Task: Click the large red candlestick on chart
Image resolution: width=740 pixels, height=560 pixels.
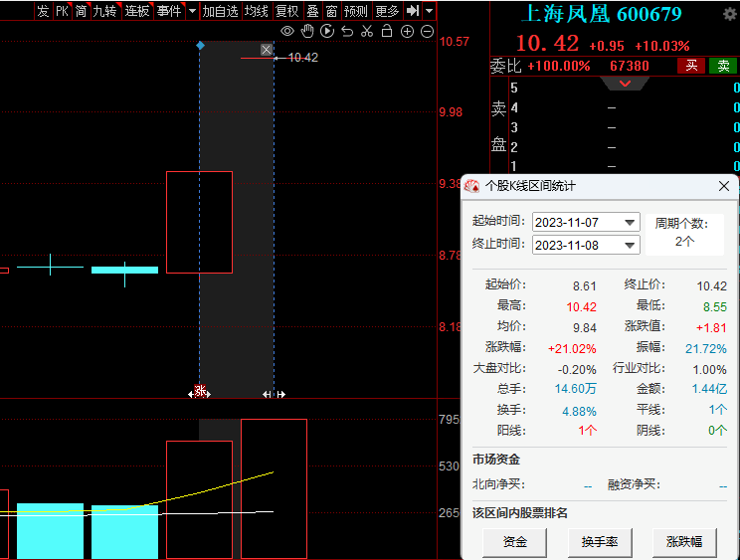Action: pos(199,222)
